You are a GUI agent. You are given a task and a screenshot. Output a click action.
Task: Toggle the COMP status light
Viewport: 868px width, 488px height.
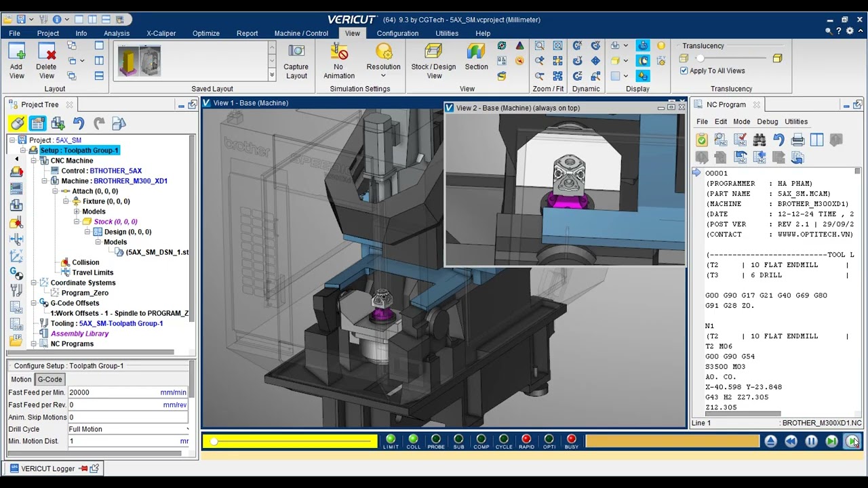click(x=481, y=439)
